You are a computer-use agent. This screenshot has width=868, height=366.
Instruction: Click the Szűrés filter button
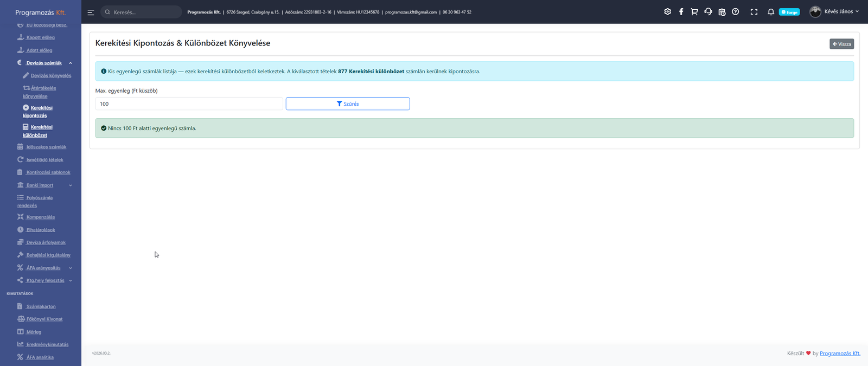point(348,104)
